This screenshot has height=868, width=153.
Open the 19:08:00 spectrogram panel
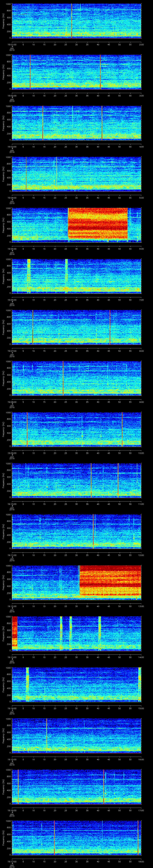point(77,378)
